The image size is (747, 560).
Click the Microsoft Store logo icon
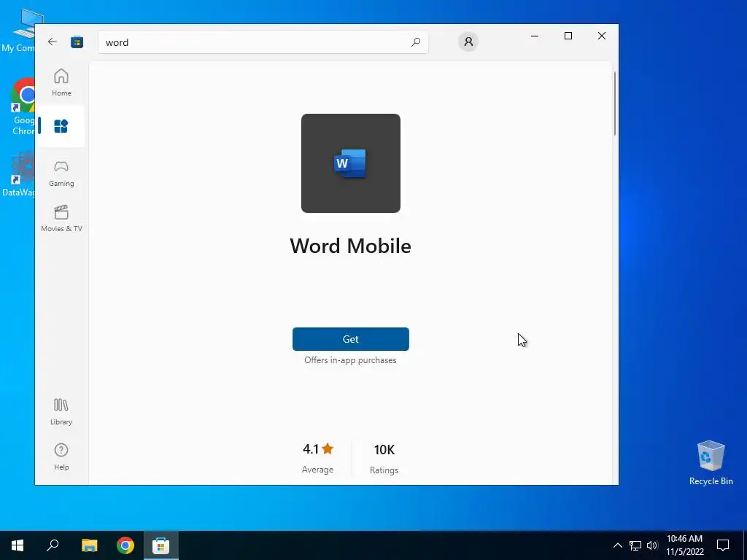(x=77, y=42)
